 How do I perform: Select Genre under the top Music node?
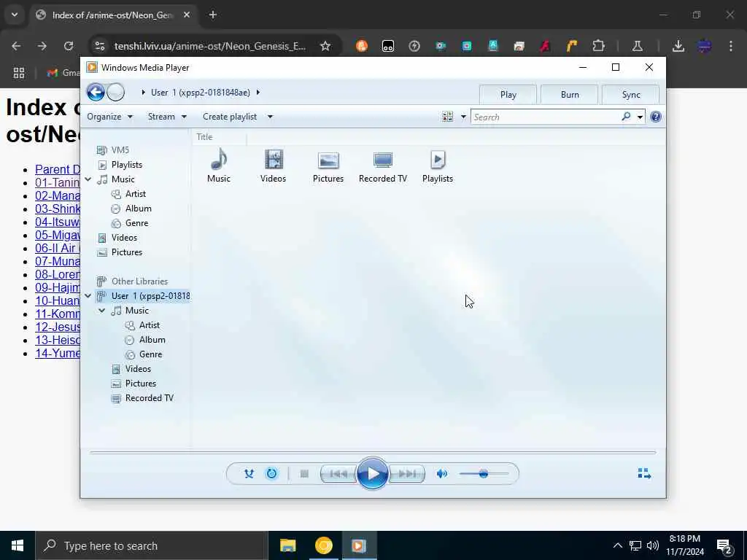coord(136,223)
